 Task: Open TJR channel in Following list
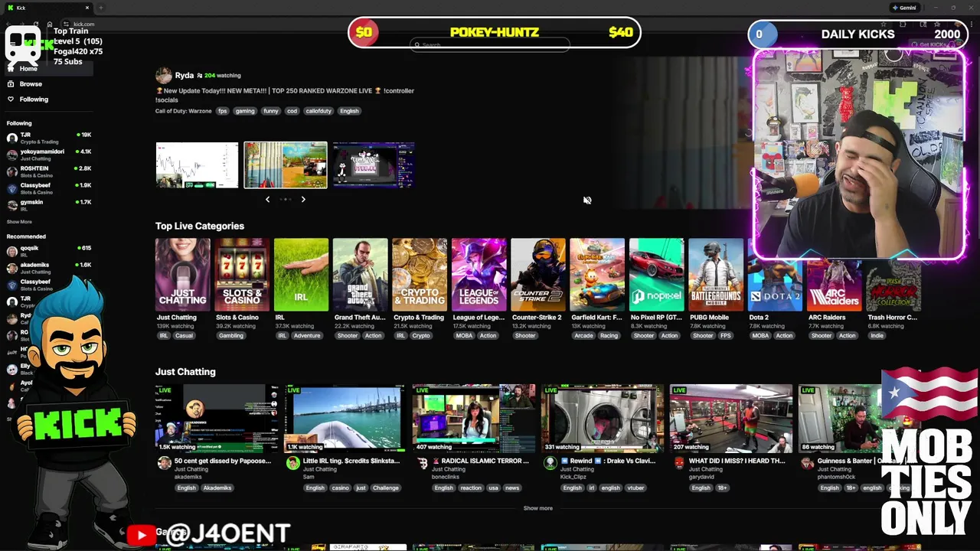(x=48, y=138)
